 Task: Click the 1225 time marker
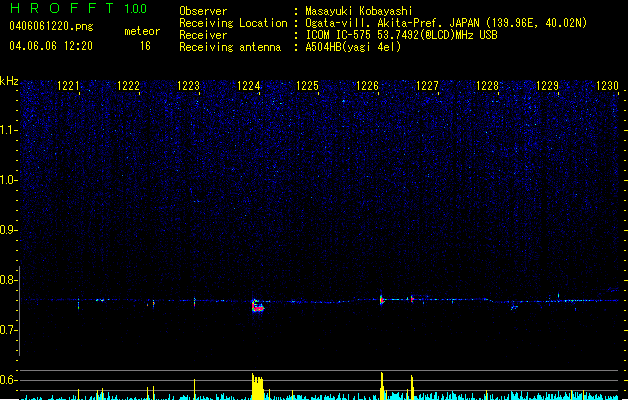point(307,86)
